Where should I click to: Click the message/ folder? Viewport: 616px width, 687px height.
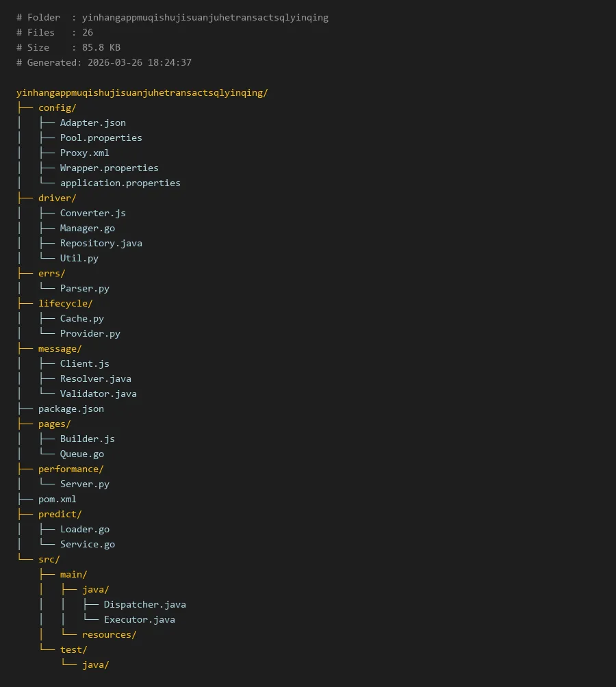(x=60, y=348)
